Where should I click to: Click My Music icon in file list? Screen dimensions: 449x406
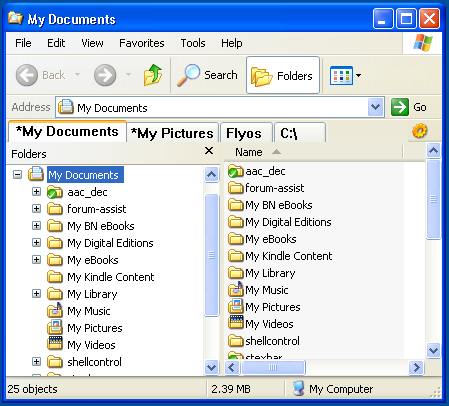(236, 289)
